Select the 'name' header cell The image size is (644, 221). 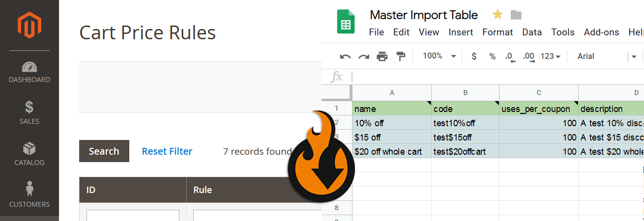392,109
